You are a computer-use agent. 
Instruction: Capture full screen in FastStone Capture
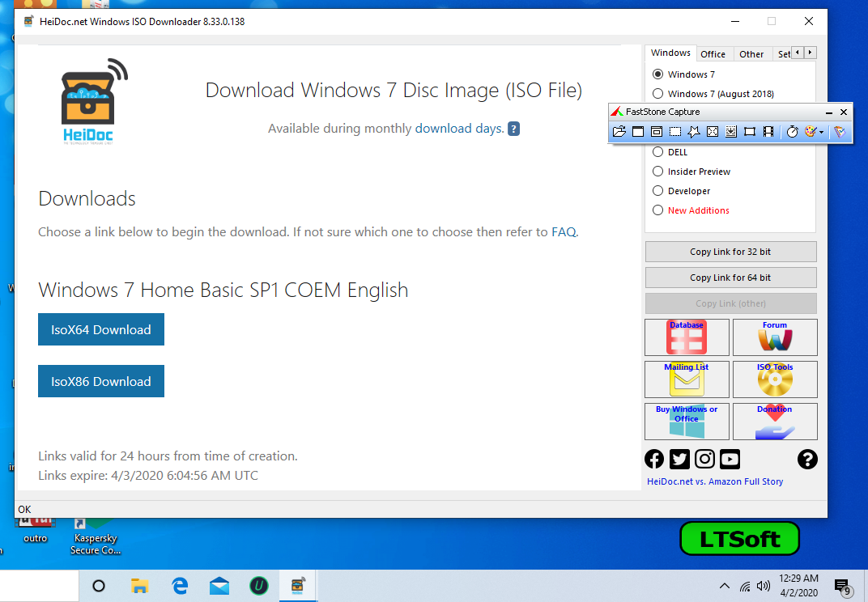(713, 132)
